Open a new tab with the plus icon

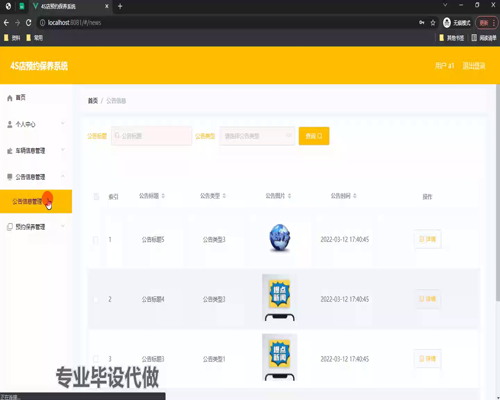pos(120,6)
